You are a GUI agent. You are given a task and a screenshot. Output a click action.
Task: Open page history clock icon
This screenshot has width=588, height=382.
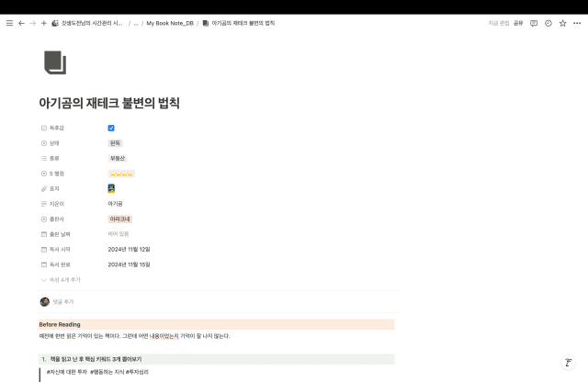548,23
